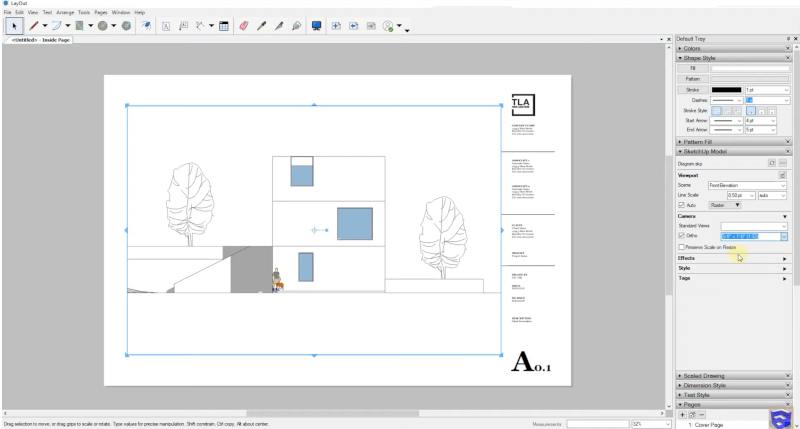Select the Dimension tool

201,26
